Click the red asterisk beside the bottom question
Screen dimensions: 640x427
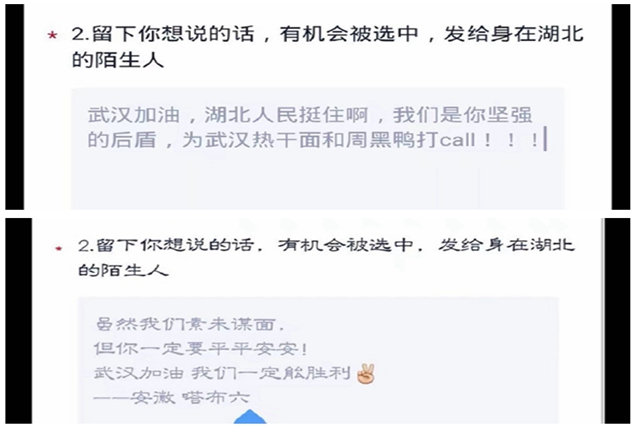point(59,248)
